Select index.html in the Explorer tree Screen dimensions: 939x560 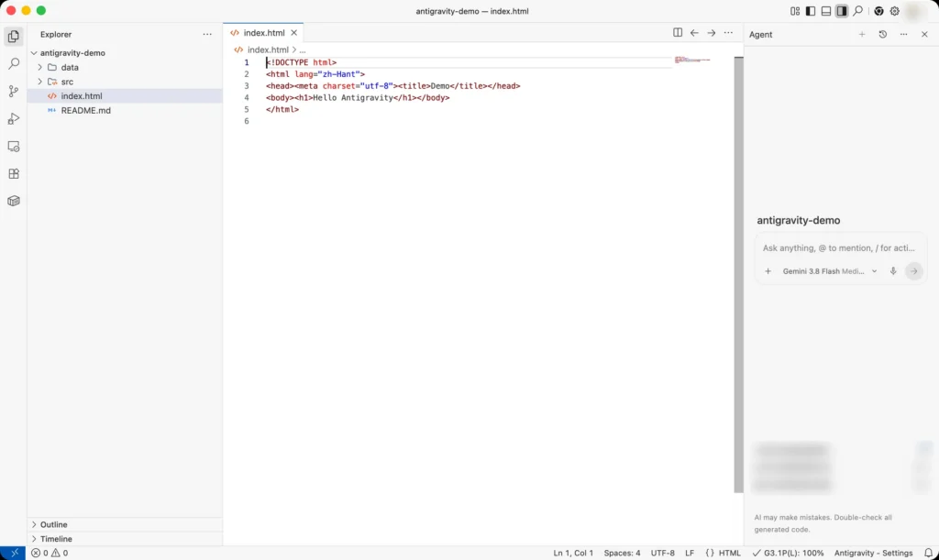coord(125,95)
